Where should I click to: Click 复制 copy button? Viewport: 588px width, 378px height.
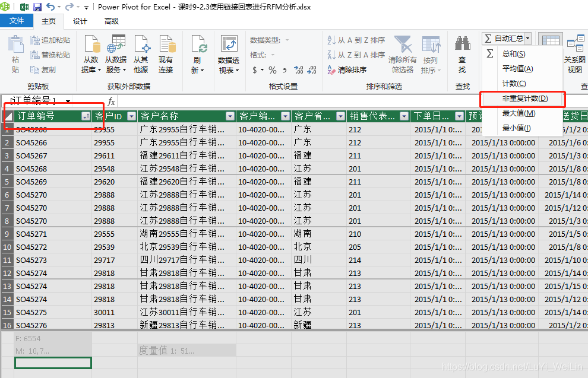click(x=43, y=69)
